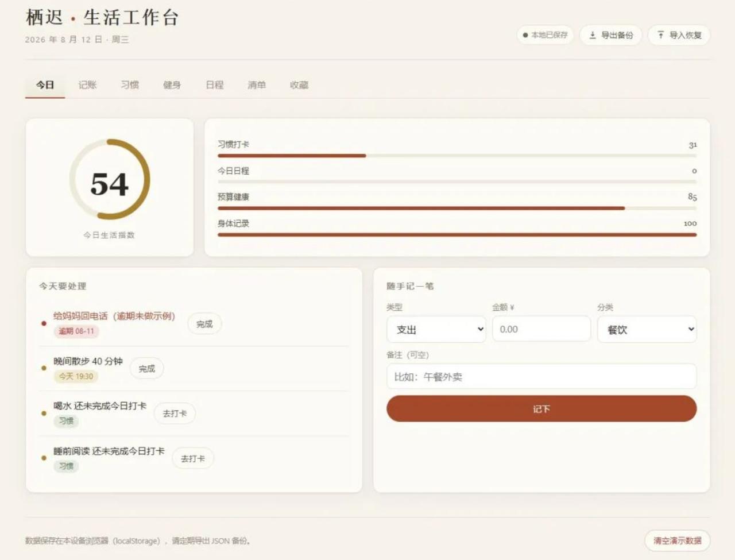Click the 今天 19:30 time tag
This screenshot has width=735, height=560.
(x=76, y=377)
